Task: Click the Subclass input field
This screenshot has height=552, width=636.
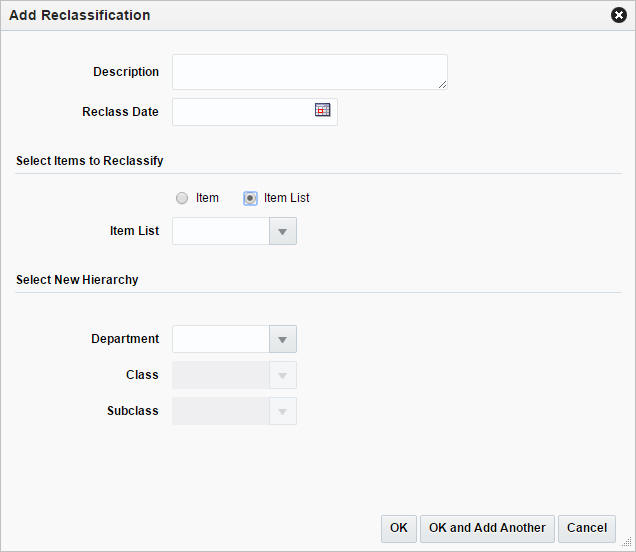Action: point(221,412)
